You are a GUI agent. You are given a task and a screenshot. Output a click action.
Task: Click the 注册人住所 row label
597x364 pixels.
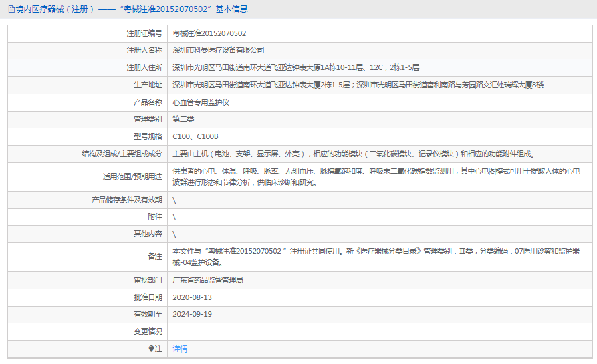(x=144, y=67)
